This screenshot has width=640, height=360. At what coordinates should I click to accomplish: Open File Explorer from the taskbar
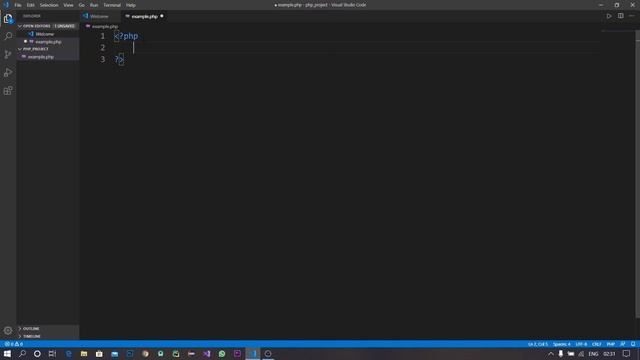point(84,354)
